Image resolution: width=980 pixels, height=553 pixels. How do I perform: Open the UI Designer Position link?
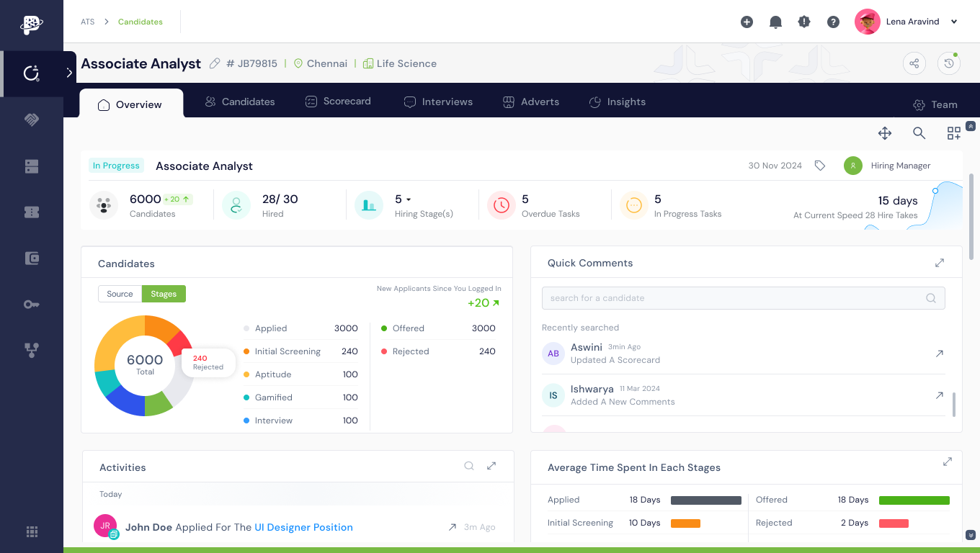pyautogui.click(x=303, y=527)
